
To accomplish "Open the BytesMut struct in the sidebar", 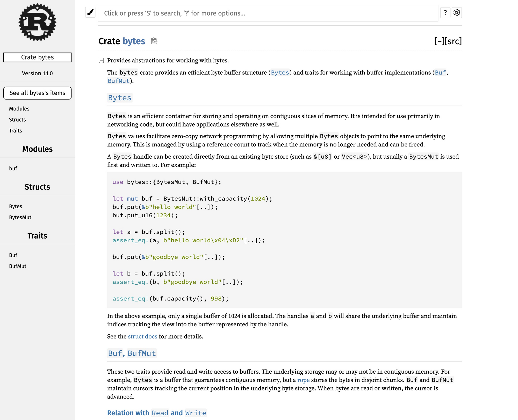I will pos(20,217).
